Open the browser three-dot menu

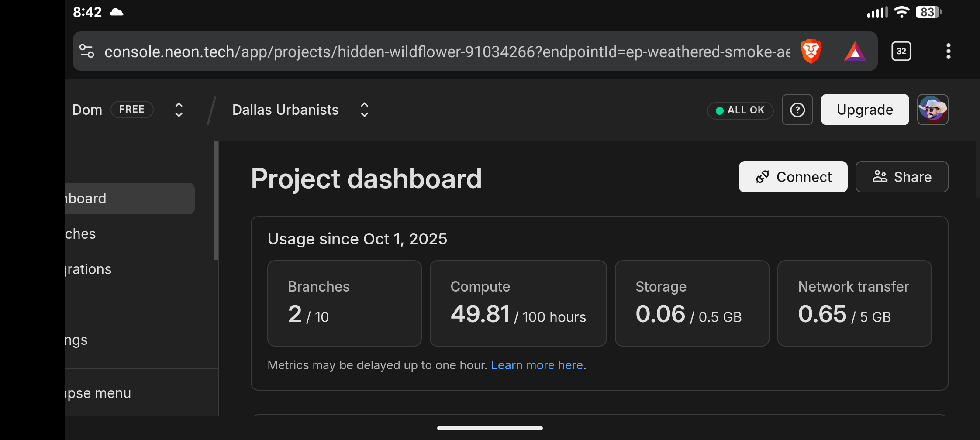pyautogui.click(x=948, y=52)
